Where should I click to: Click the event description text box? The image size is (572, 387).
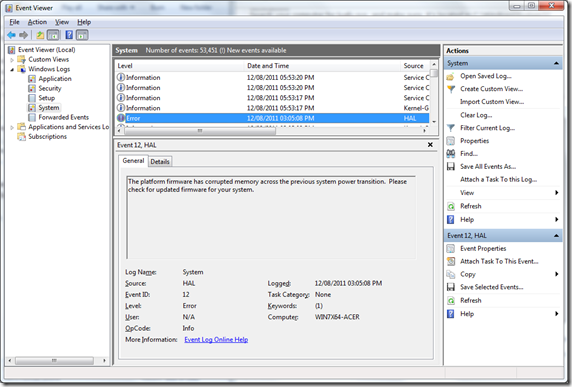[x=271, y=218]
